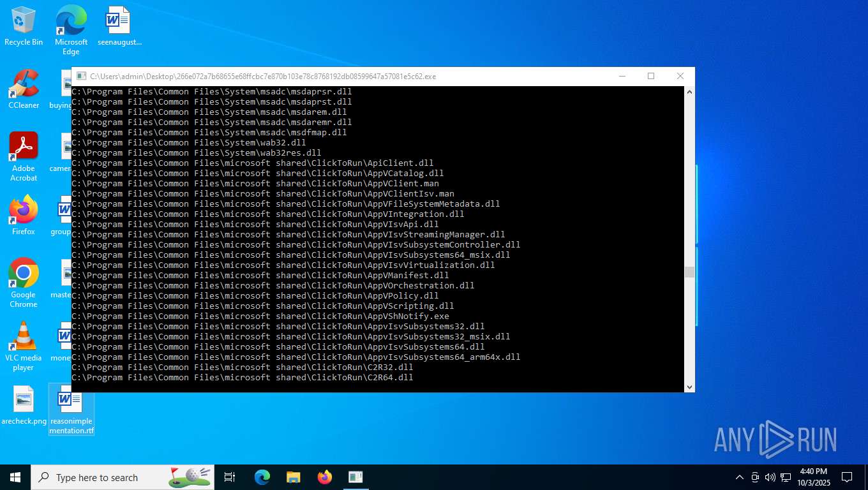The width and height of the screenshot is (868, 490).
Task: Click the line ending in AppVCatalog.dll
Action: pyautogui.click(x=258, y=173)
